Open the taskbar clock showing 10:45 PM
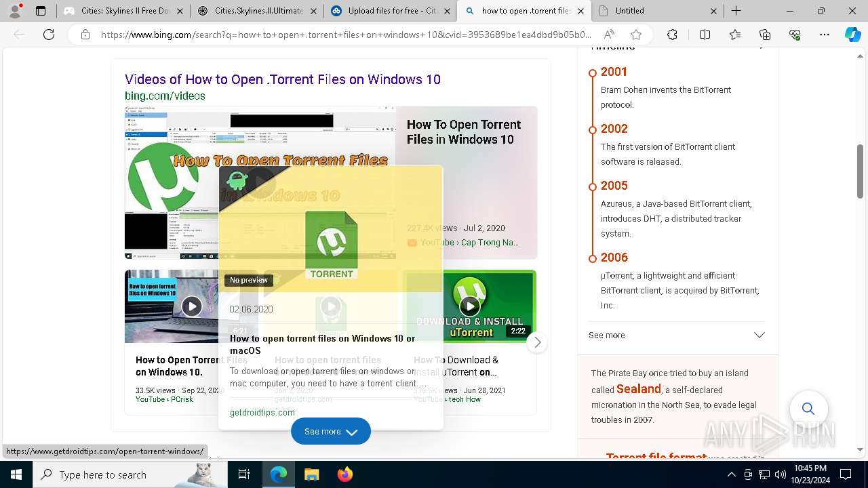The width and height of the screenshot is (868, 488). pos(810,474)
